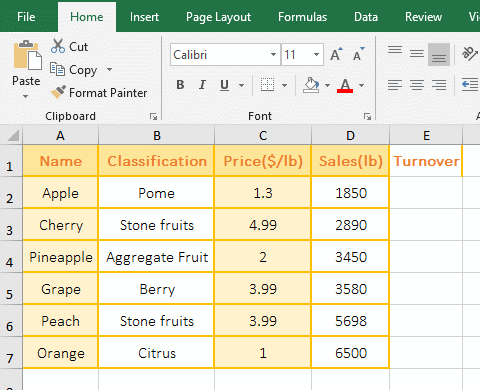Expand underline style dropdown arrow
Image resolution: width=480 pixels, height=390 pixels.
click(x=241, y=85)
